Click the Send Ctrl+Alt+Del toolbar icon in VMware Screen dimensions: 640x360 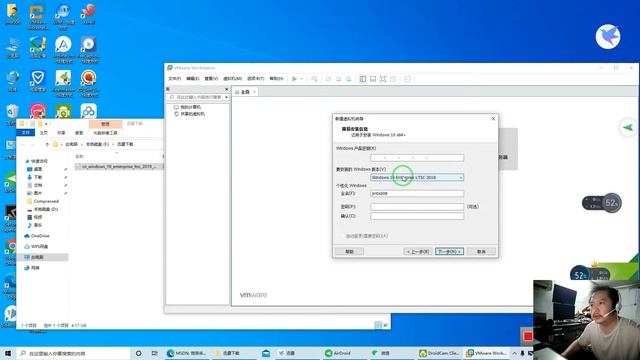point(314,79)
